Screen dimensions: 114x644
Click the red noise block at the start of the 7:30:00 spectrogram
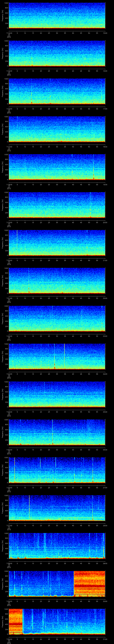click(x=16, y=621)
